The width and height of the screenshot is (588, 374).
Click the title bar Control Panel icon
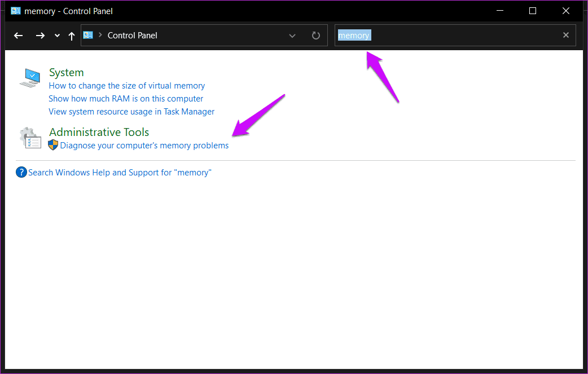16,11
